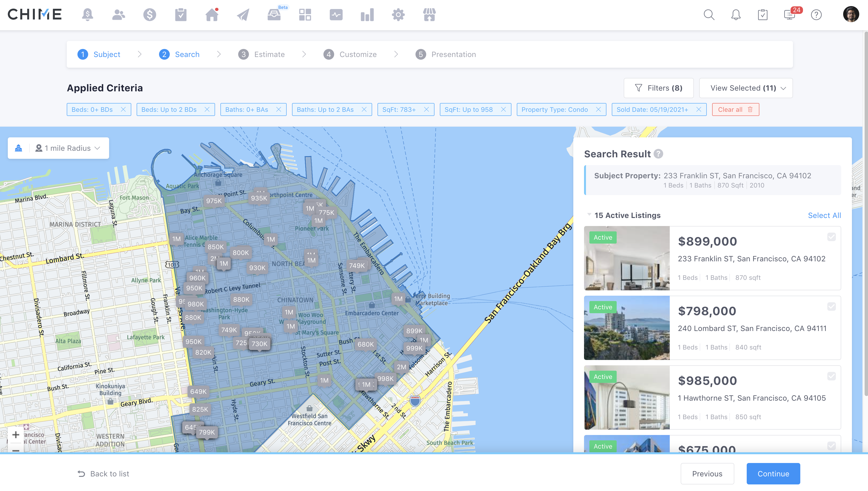Click the 799K map price marker

pyautogui.click(x=207, y=432)
